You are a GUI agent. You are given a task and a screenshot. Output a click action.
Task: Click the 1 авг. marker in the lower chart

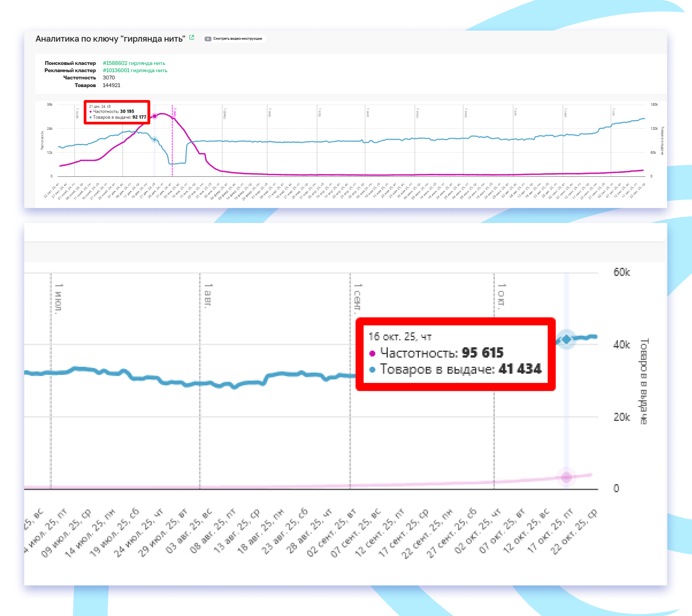pos(207,295)
